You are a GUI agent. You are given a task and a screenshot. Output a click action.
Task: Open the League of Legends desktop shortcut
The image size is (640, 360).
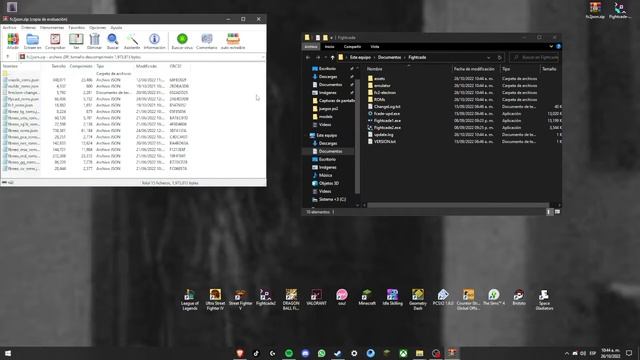click(x=190, y=300)
